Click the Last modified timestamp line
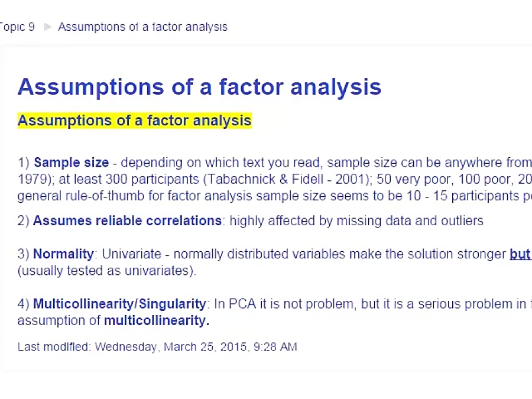The height and width of the screenshot is (399, 532). pyautogui.click(x=157, y=347)
